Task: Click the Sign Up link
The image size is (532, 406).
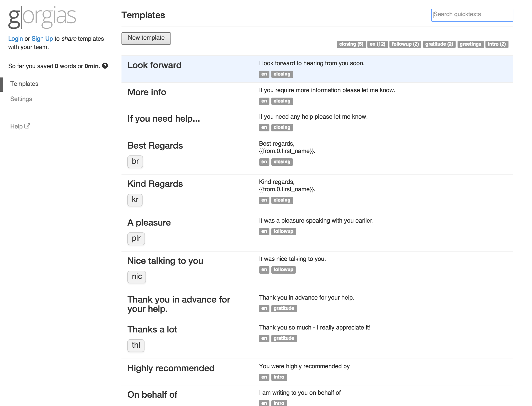Action: 42,39
